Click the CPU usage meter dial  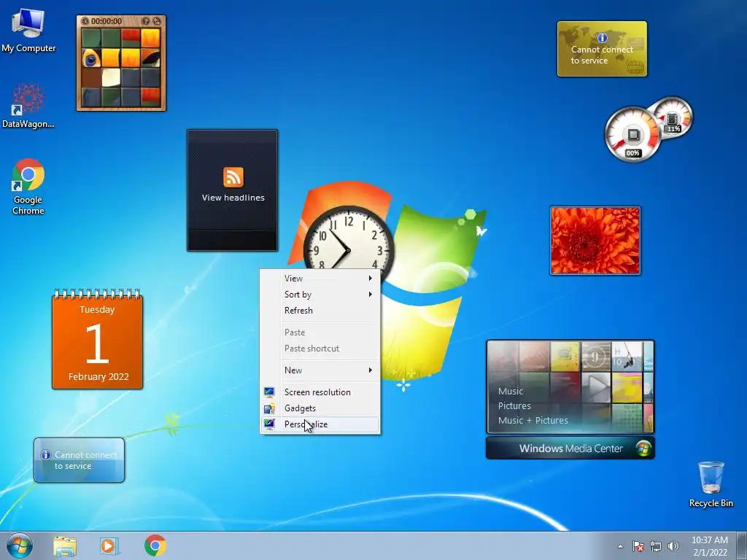pos(632,135)
